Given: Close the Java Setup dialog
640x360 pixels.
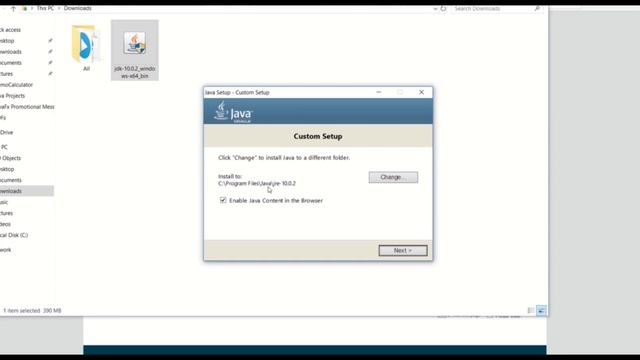Looking at the screenshot, I should pos(421,92).
